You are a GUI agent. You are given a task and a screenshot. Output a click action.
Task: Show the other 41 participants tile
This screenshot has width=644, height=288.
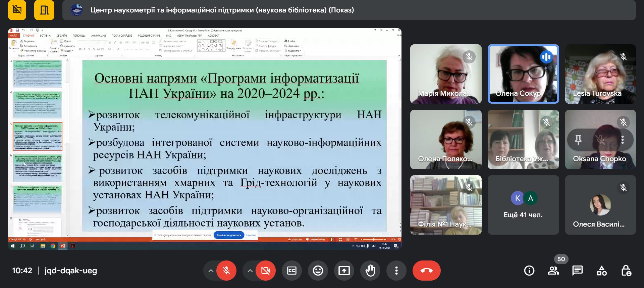[x=523, y=205]
